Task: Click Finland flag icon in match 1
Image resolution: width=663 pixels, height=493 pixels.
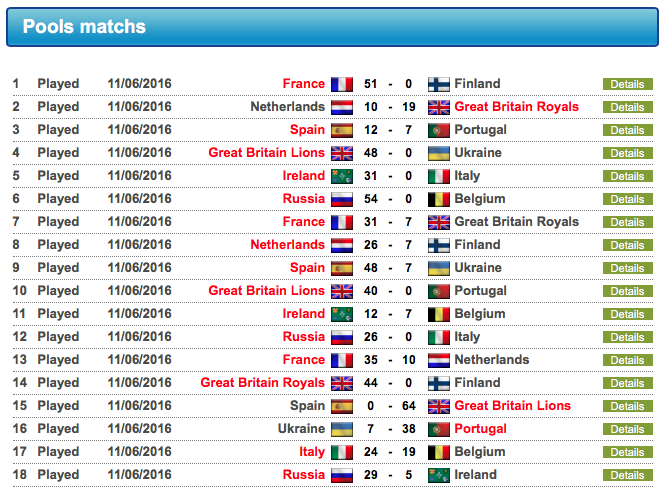Action: pos(438,84)
